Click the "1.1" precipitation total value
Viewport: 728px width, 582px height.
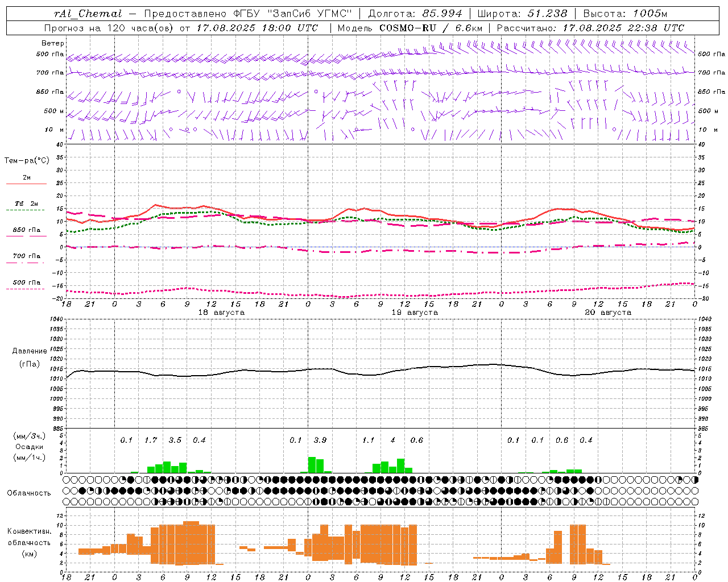(x=369, y=440)
